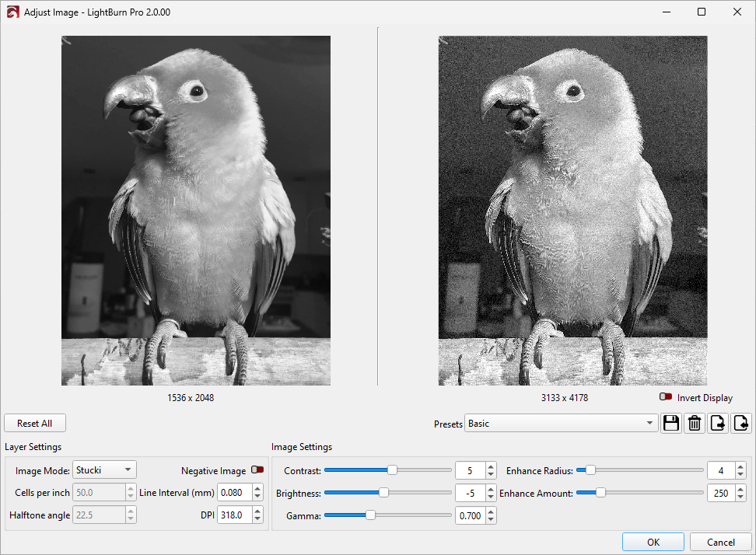Expand the Presets dropdown showing Basic

click(x=561, y=424)
